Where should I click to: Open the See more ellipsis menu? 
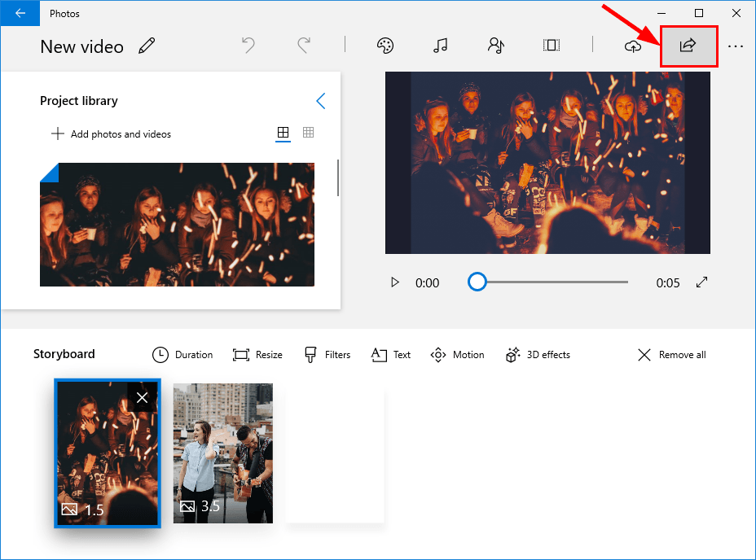pyautogui.click(x=736, y=46)
